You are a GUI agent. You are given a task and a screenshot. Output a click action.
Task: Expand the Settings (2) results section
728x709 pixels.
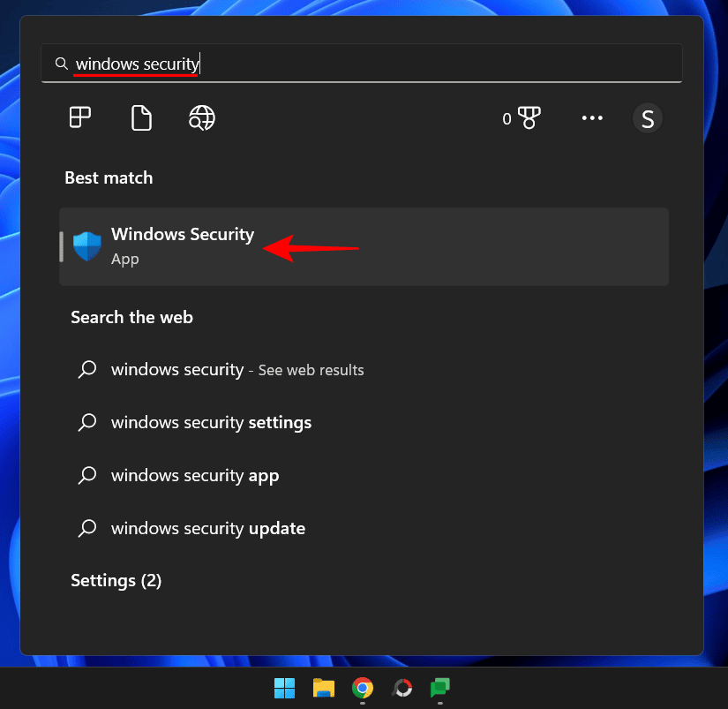click(x=116, y=580)
